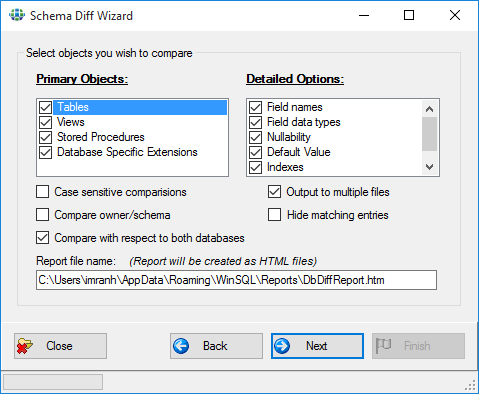The height and width of the screenshot is (394, 479).
Task: Uncheck the Field data types checkbox
Action: click(256, 122)
